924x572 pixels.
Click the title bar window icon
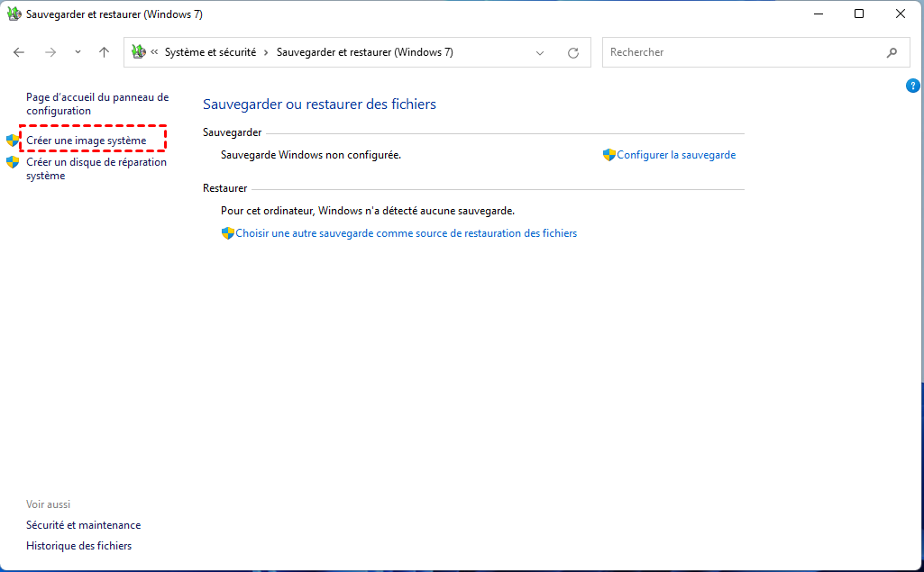(14, 14)
